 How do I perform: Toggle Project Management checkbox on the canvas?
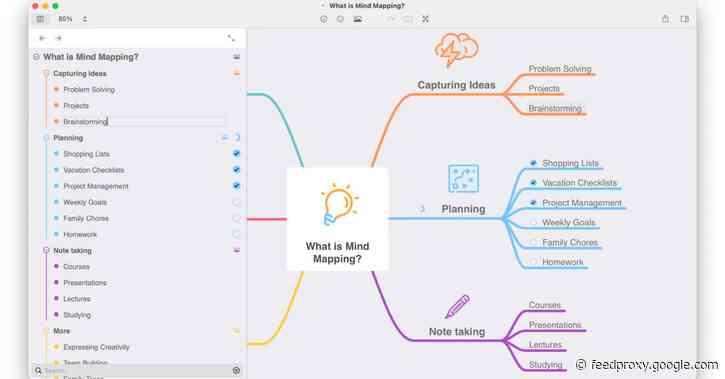pyautogui.click(x=533, y=202)
